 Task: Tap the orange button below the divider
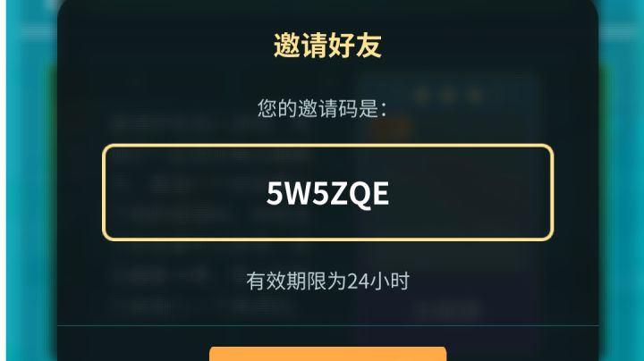(x=327, y=354)
